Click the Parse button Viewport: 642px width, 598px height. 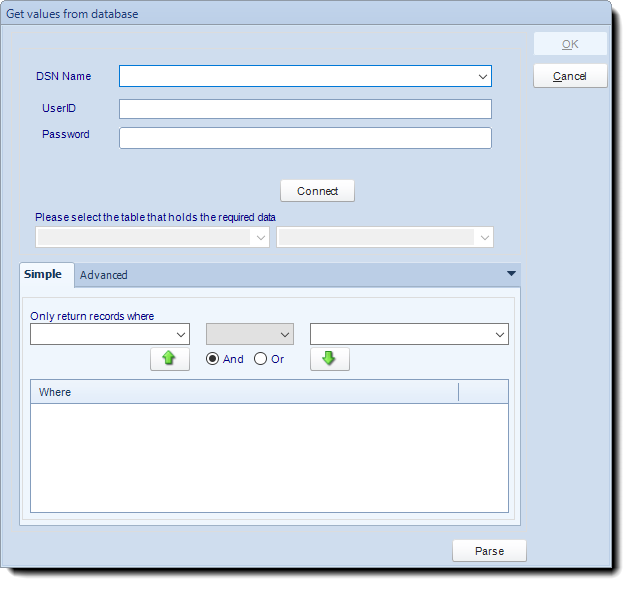tap(489, 551)
